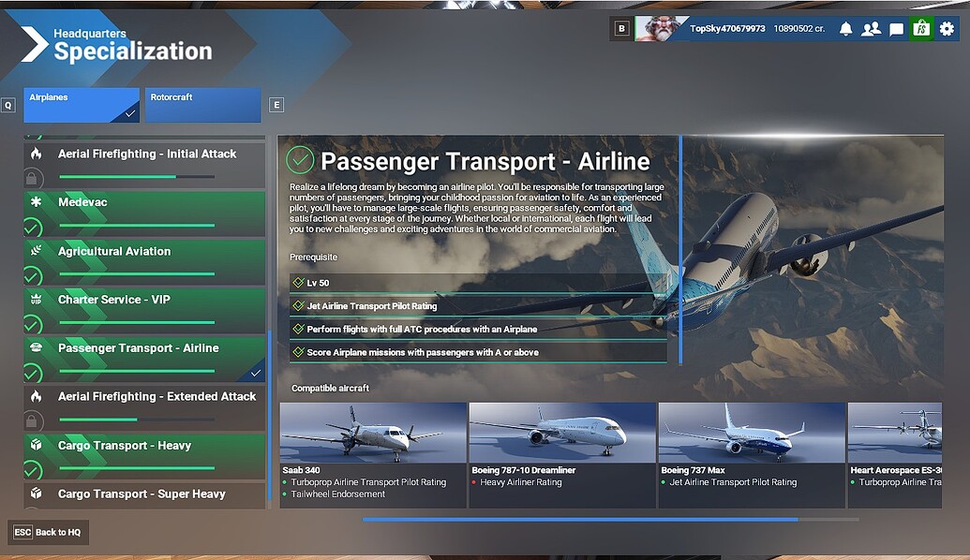
Task: Click the lock icon under Initial Attack
Action: pyautogui.click(x=32, y=179)
